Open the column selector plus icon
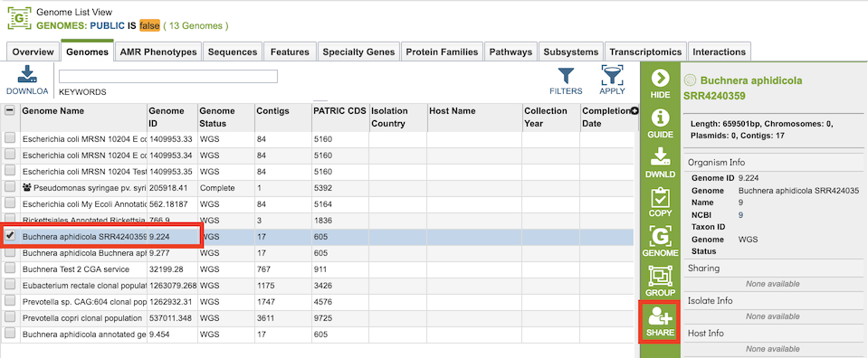Image resolution: width=868 pixels, height=358 pixels. tap(634, 110)
